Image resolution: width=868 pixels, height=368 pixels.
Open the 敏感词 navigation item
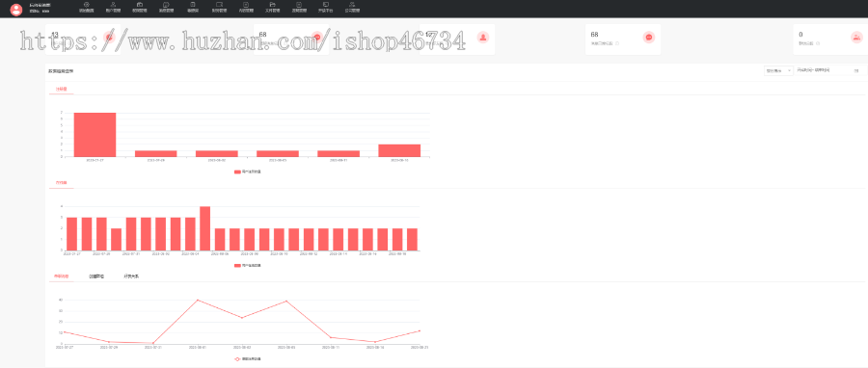[x=193, y=7]
